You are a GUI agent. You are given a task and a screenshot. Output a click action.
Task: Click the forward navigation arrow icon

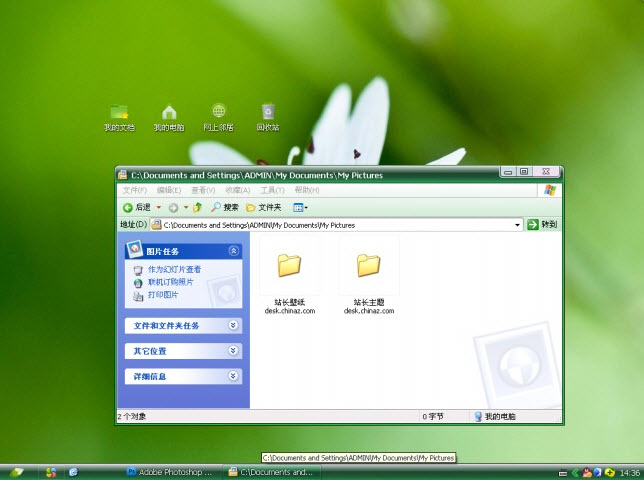coord(173,208)
